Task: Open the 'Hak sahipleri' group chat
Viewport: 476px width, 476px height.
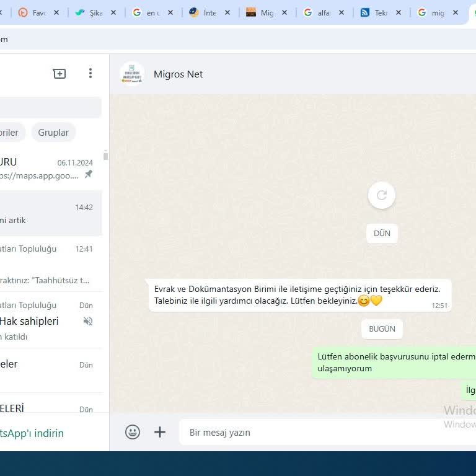Action: (51, 320)
